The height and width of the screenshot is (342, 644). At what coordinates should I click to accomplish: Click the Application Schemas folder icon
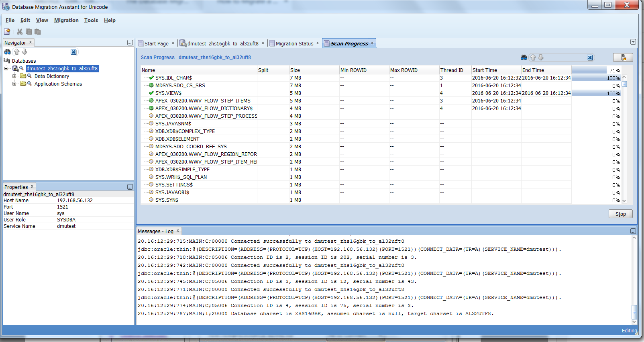point(23,84)
